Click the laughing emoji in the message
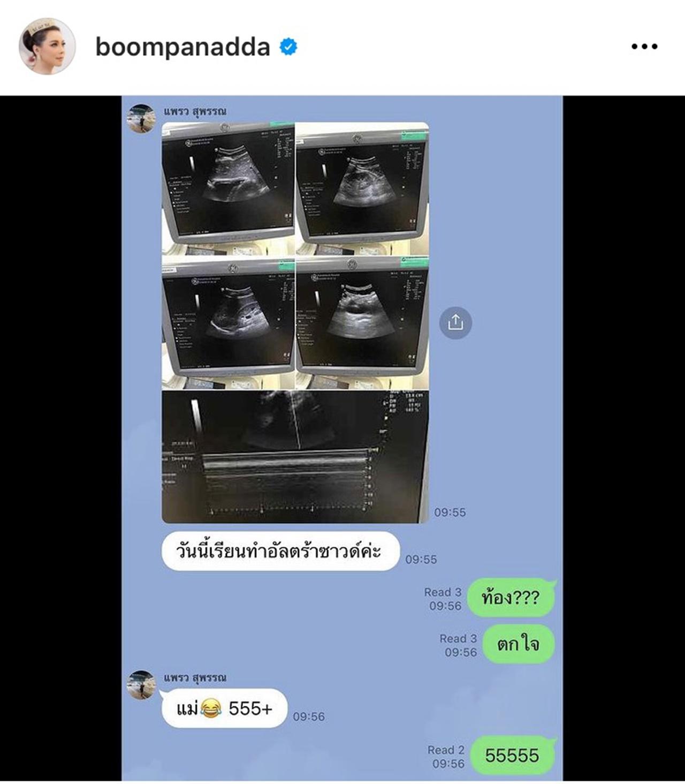Image resolution: width=685 pixels, height=784 pixels. 211,709
